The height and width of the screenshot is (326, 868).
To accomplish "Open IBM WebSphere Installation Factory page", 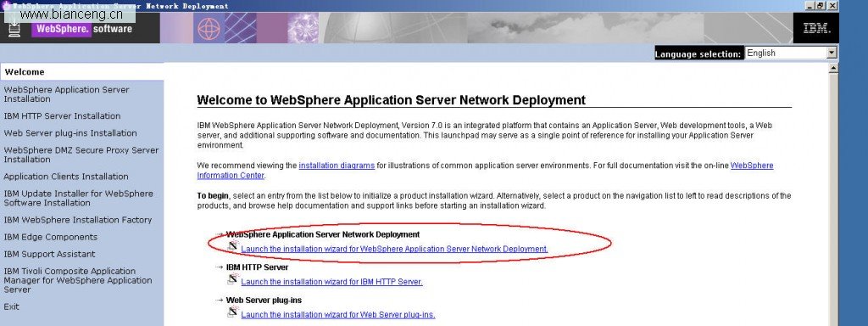I will [77, 220].
